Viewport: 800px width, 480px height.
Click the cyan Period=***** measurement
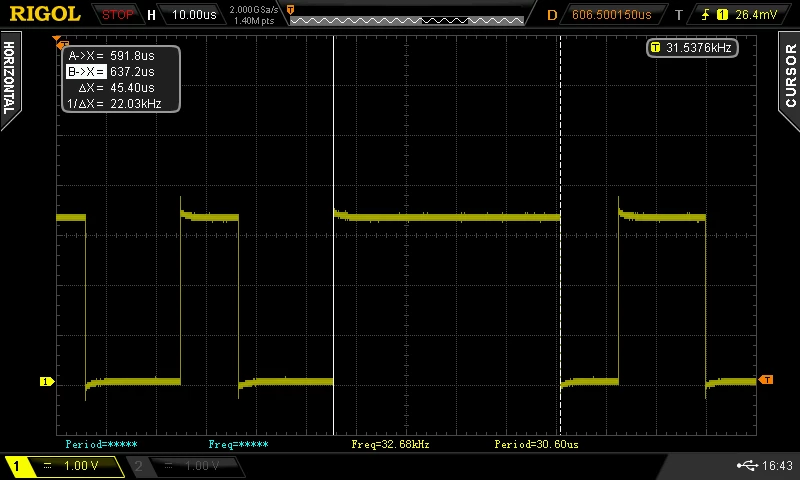(x=101, y=444)
